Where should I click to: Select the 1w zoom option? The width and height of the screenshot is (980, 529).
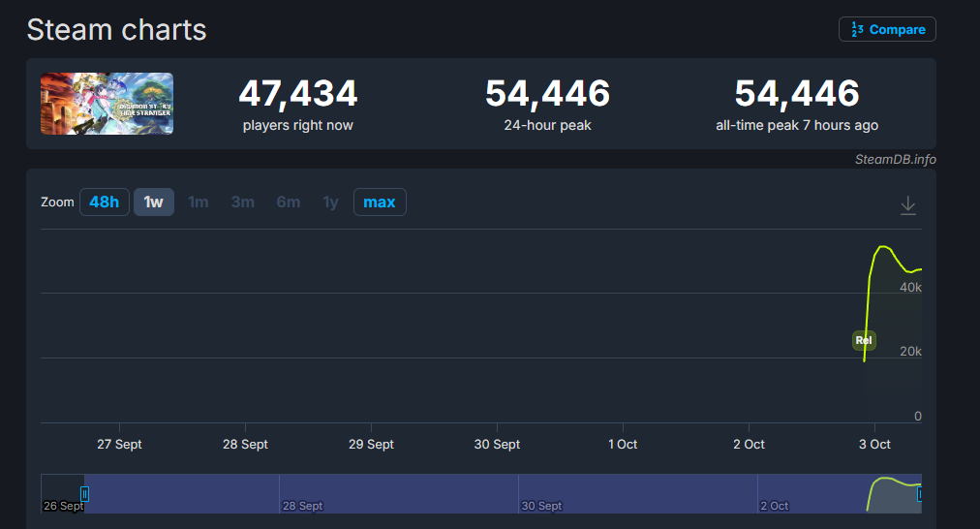pyautogui.click(x=153, y=202)
